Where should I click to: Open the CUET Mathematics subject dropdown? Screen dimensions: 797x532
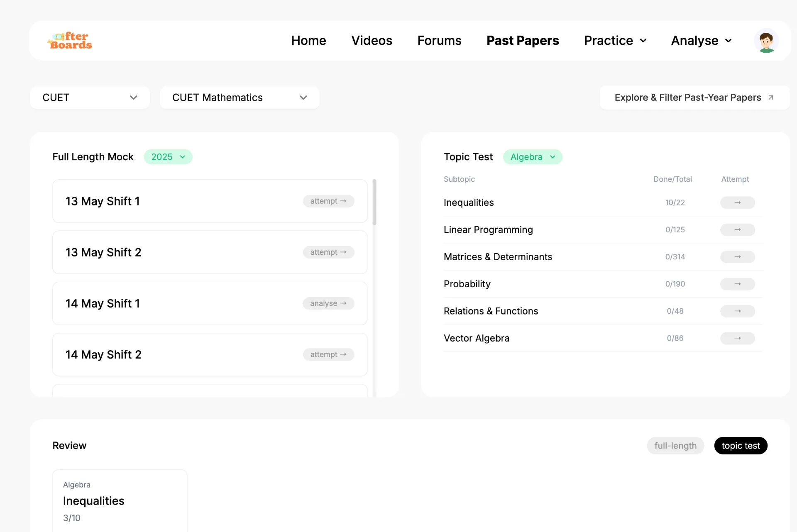(x=240, y=98)
